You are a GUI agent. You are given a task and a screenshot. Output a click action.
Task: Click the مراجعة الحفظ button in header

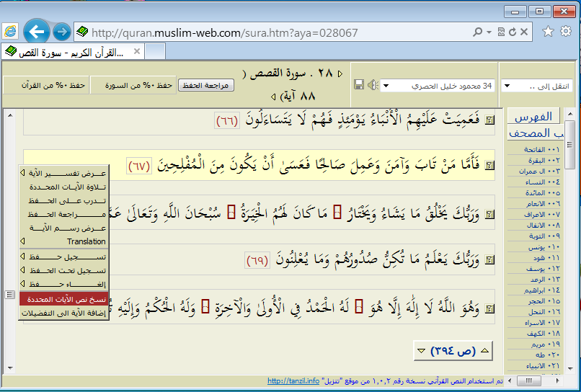[205, 85]
